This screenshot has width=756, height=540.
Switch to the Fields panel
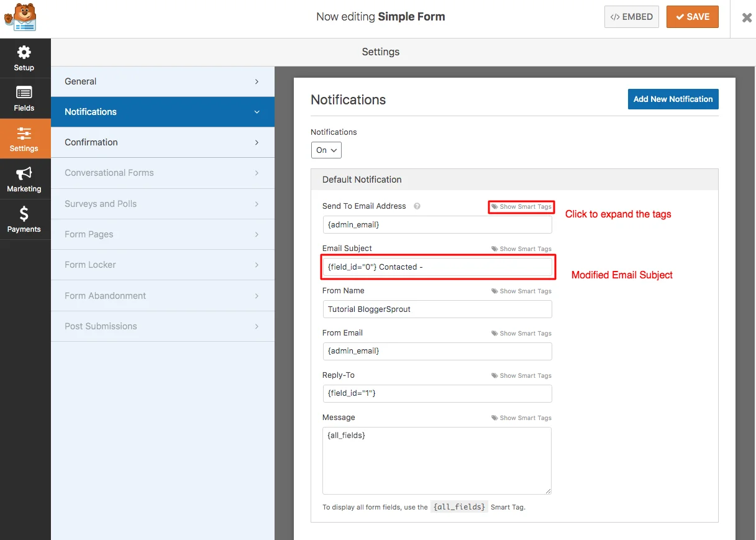(x=24, y=98)
